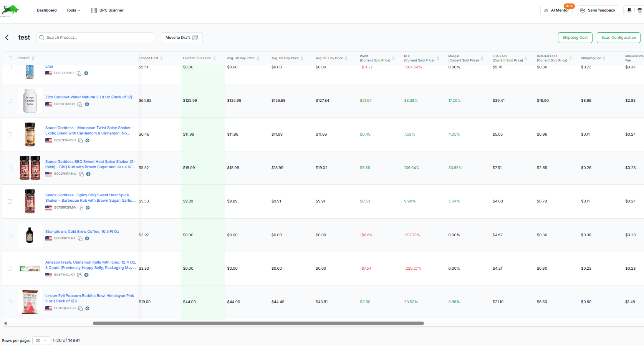The width and height of the screenshot is (644, 345).
Task: Click blue round icon next to B0CWHRP6HJ
Action: (88, 174)
